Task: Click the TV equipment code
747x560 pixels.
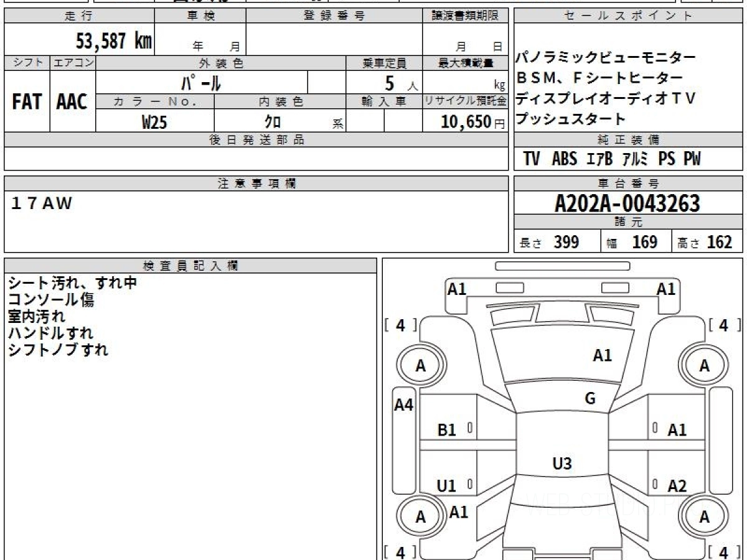Action: pyautogui.click(x=532, y=159)
